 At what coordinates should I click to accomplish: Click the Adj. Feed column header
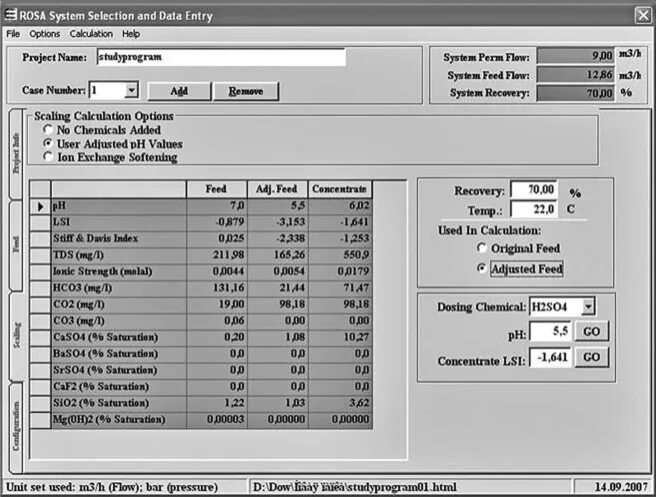277,189
